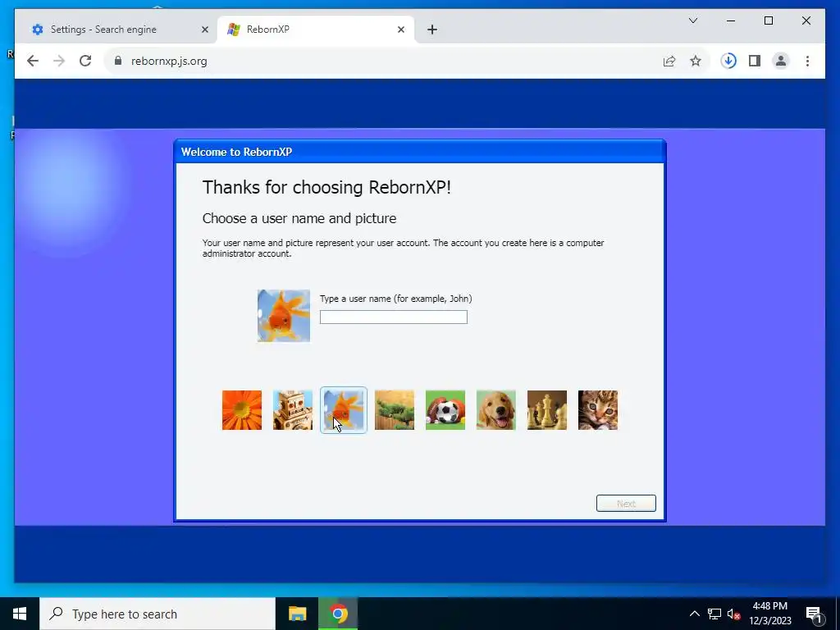
Task: Open muted volume tray icon
Action: [733, 614]
